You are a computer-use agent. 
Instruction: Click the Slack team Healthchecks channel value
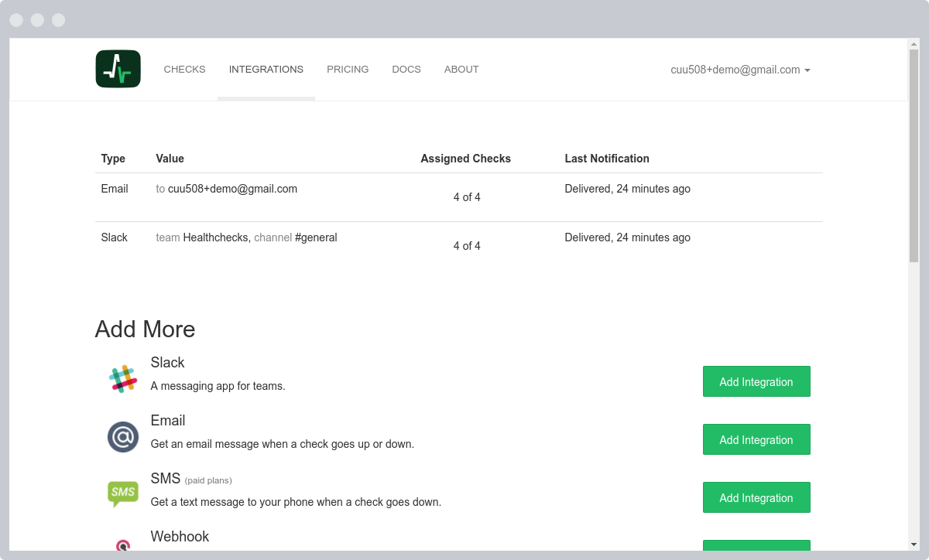point(246,237)
